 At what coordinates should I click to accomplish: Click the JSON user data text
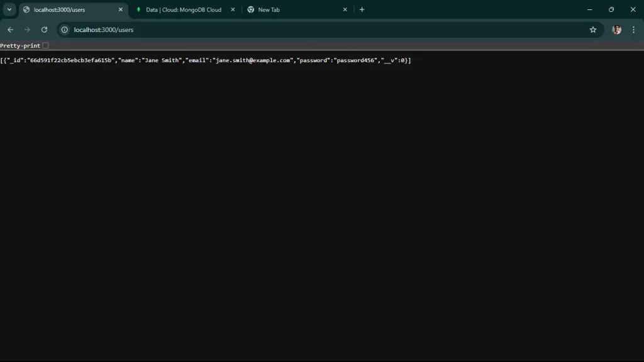(208, 60)
